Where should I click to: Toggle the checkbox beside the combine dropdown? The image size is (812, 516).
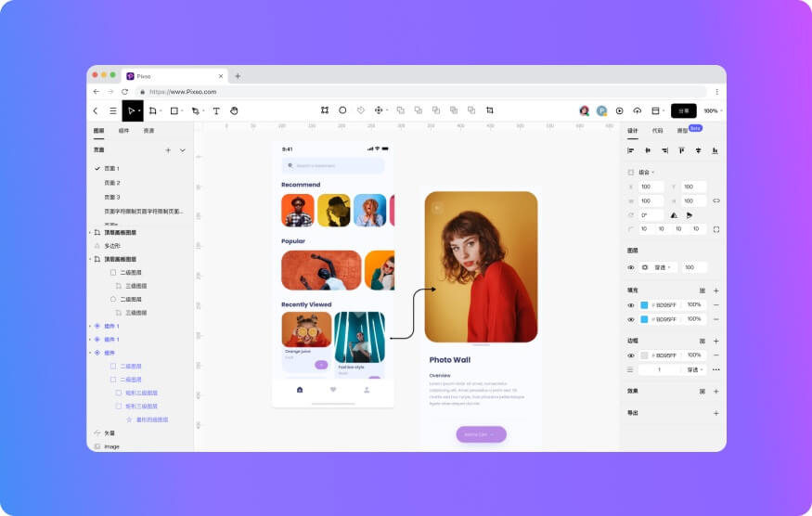tap(631, 173)
